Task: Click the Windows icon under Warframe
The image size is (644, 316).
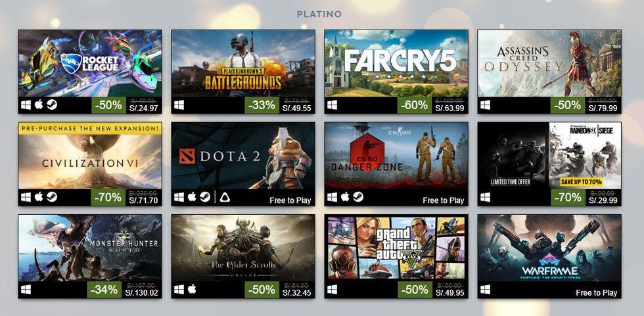Action: (x=486, y=289)
